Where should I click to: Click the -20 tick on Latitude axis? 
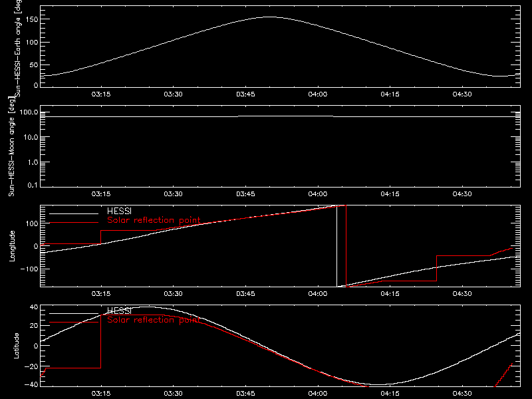pos(31,366)
